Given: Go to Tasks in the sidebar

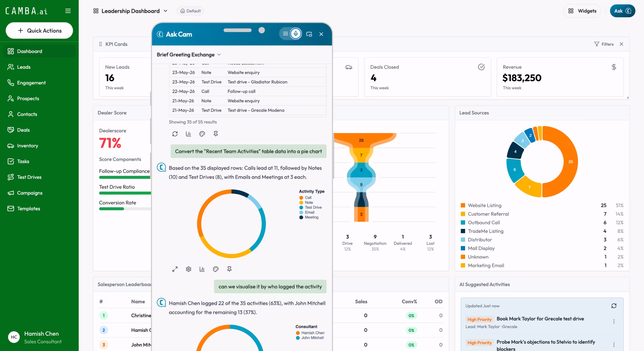Looking at the screenshot, I should tap(40, 161).
